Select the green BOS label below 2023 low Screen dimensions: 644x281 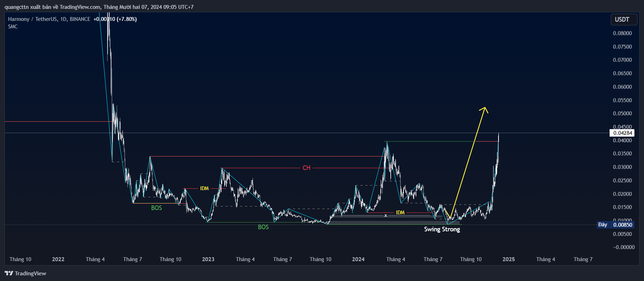pyautogui.click(x=263, y=227)
